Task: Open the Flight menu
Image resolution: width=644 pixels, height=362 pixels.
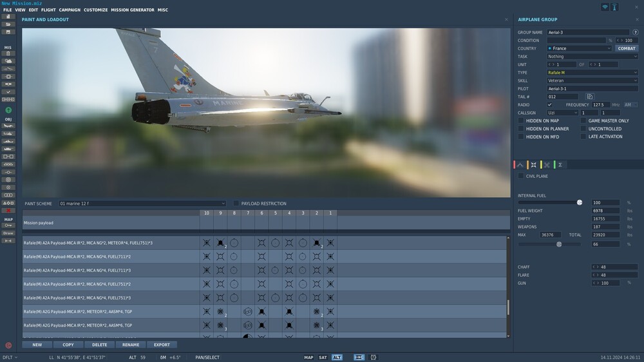Action: coord(48,10)
